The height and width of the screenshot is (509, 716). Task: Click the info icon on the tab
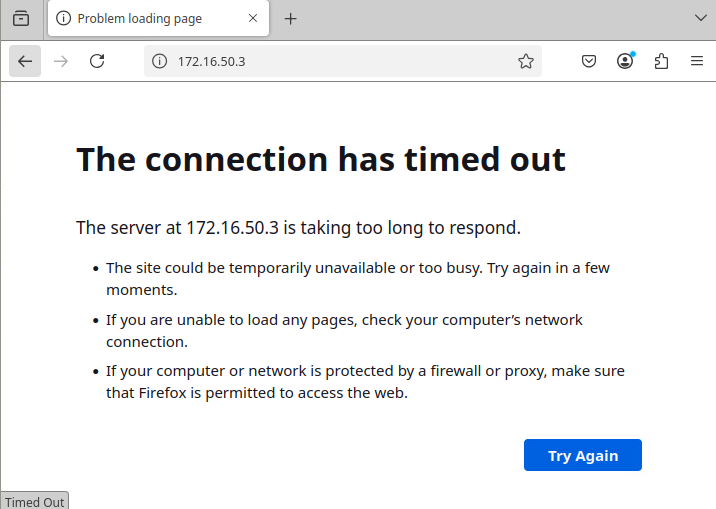[64, 18]
